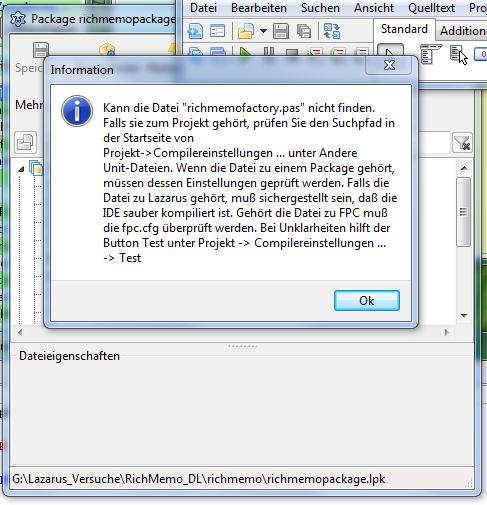Switch to Additional component palette tab

point(462,31)
